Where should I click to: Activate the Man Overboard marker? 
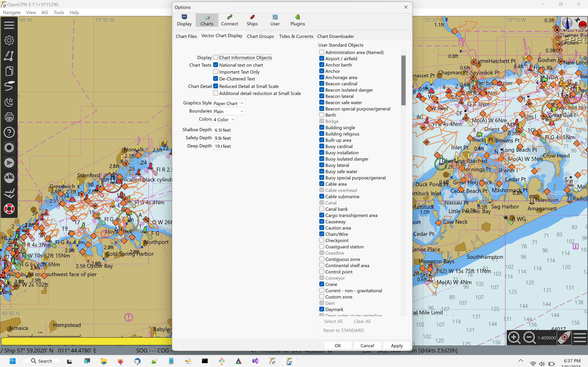click(9, 209)
